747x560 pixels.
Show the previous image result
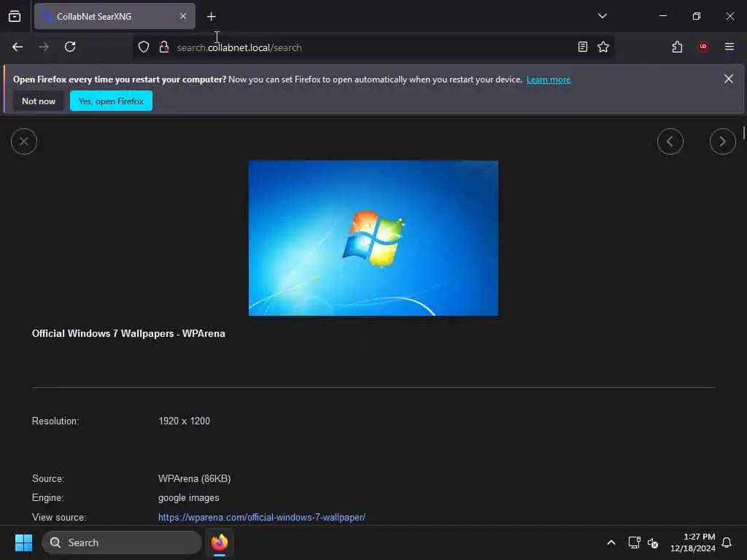click(x=670, y=141)
